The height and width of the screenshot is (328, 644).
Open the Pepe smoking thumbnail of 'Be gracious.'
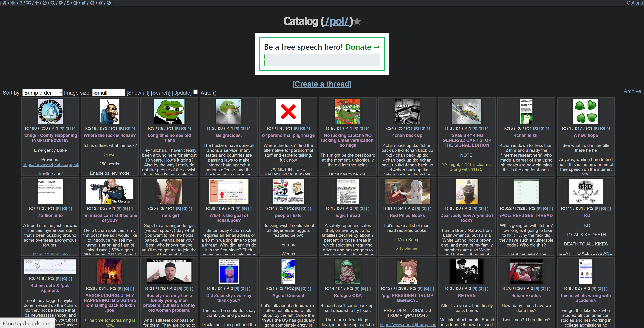pyautogui.click(x=229, y=112)
